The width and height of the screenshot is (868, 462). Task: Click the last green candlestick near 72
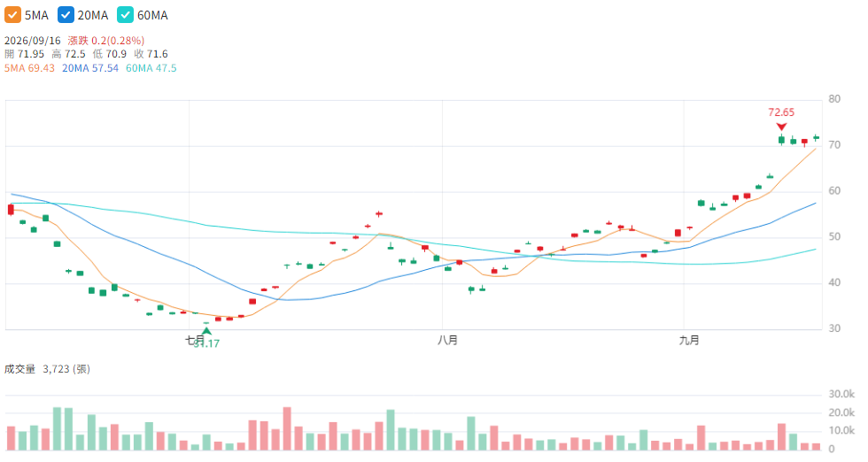(816, 138)
